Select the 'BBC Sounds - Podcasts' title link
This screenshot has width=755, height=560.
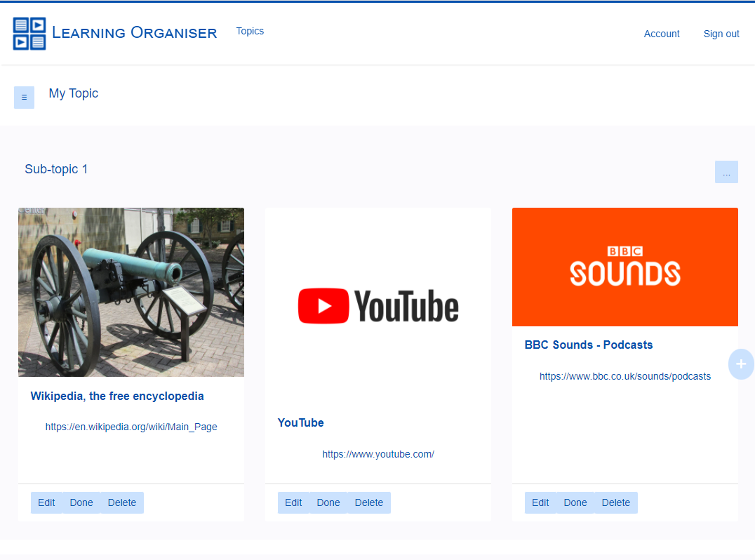(589, 345)
